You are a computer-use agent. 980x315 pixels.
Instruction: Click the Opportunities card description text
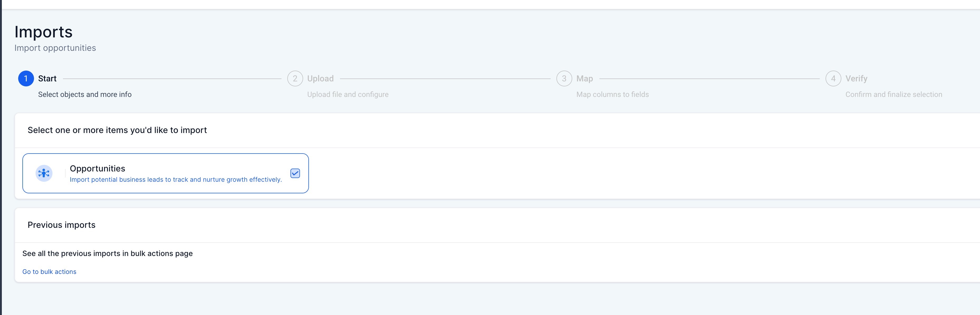(x=176, y=179)
